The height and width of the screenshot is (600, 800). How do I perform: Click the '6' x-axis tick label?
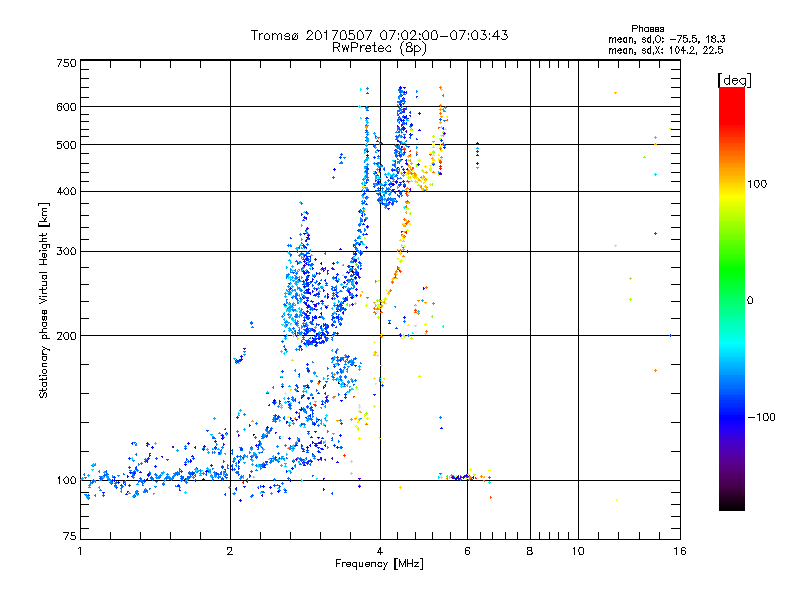467,551
